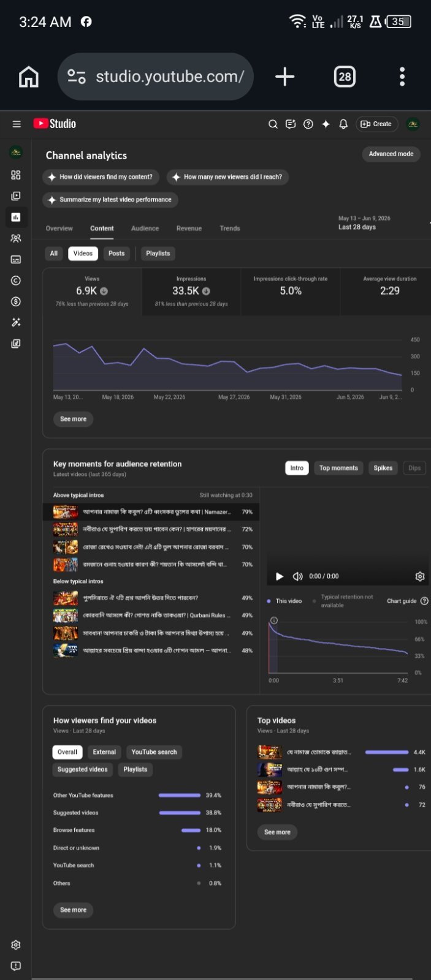Click the info indicator beside 33.5K impressions

coord(206,291)
